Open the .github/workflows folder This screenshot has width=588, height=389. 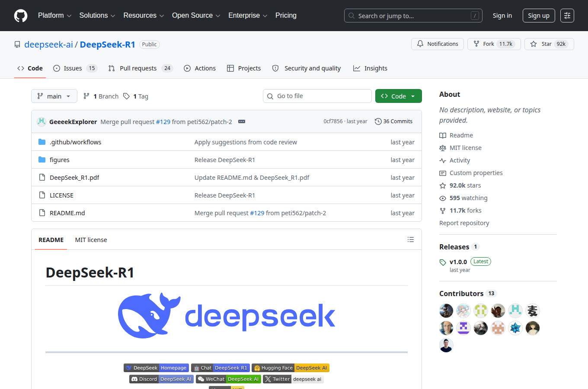(x=75, y=142)
